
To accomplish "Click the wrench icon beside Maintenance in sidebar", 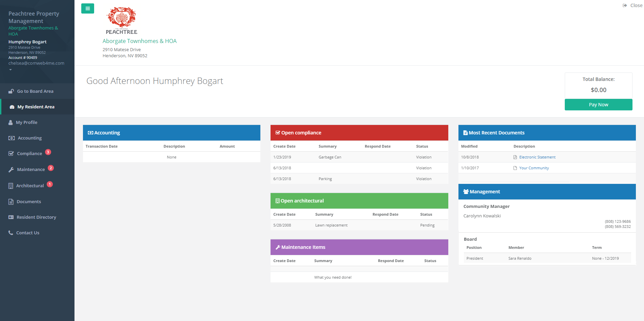I will 11,170.
